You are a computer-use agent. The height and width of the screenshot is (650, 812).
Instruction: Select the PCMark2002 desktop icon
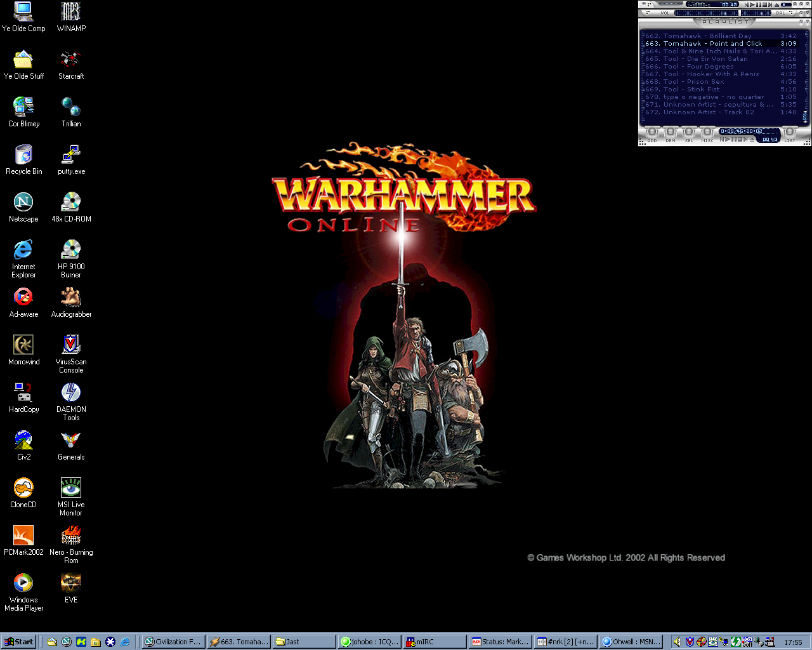(x=23, y=541)
